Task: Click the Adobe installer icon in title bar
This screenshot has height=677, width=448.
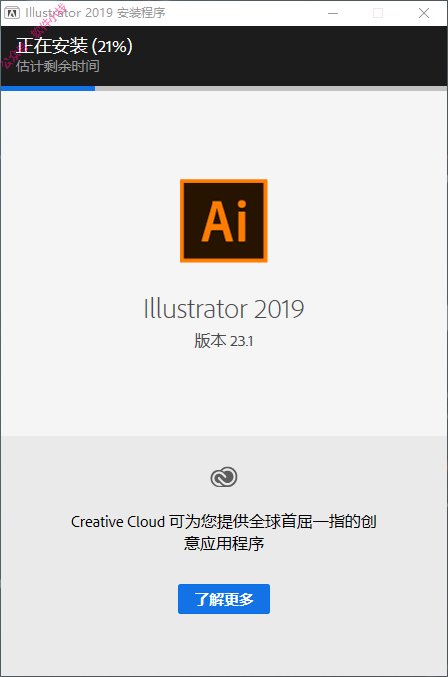Action: pos(12,13)
